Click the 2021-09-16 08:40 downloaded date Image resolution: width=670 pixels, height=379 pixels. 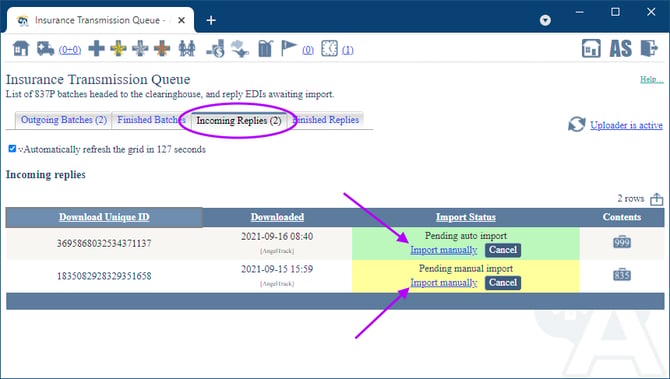pyautogui.click(x=277, y=236)
